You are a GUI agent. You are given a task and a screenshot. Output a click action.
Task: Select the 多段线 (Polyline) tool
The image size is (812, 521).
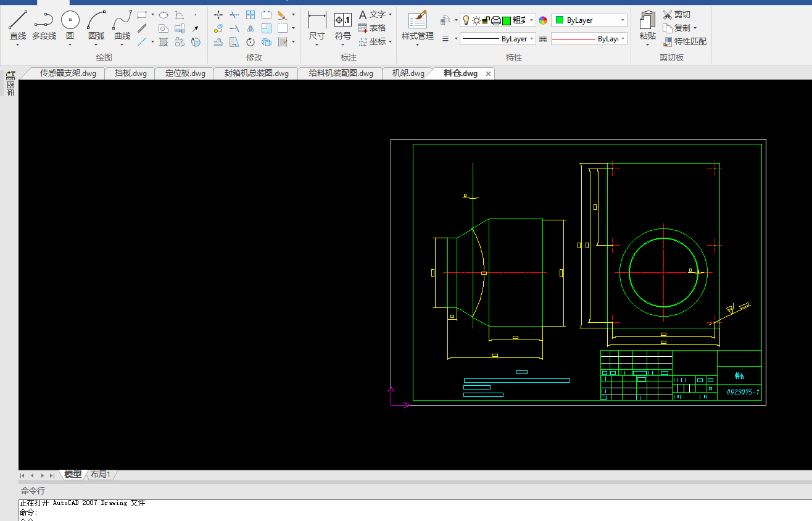(44, 25)
